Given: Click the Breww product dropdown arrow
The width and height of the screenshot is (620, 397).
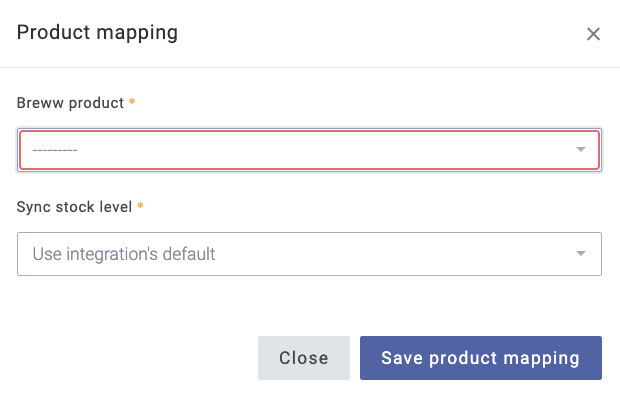Looking at the screenshot, I should coord(580,149).
